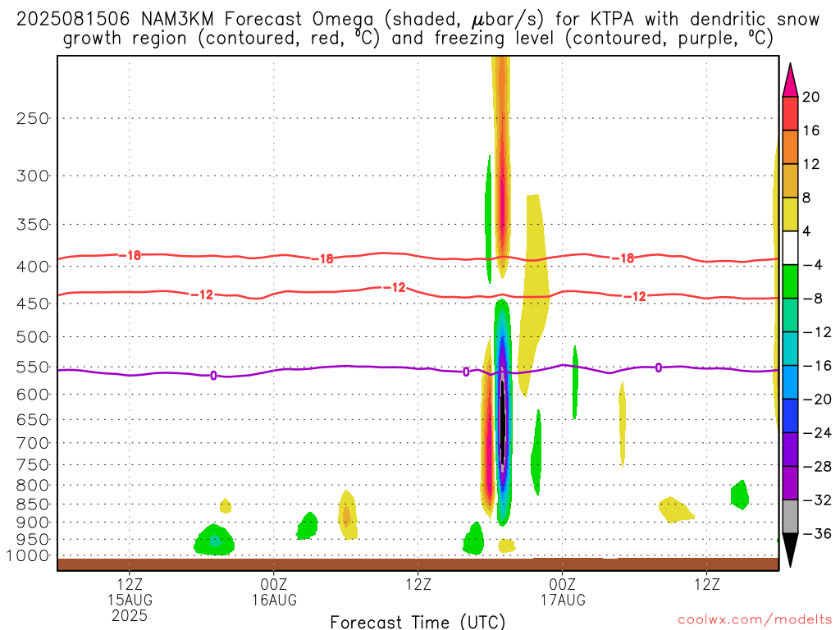Click the black core of strongest upward motion
This screenshot has height=630, width=840.
pos(503,422)
